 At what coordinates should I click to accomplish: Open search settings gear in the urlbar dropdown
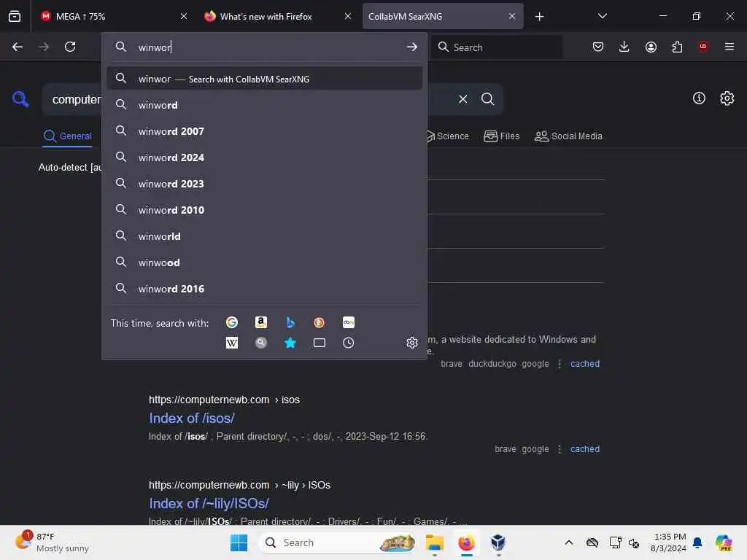[x=412, y=343]
